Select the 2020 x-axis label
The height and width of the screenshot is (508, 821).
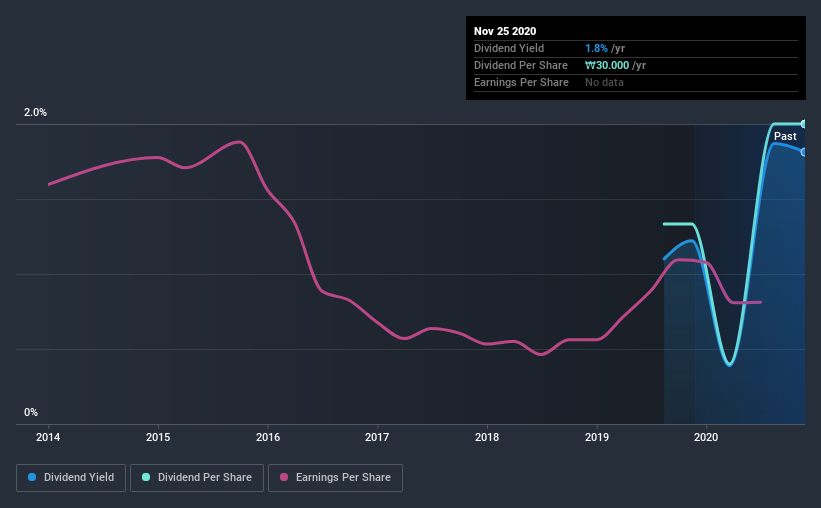[706, 437]
